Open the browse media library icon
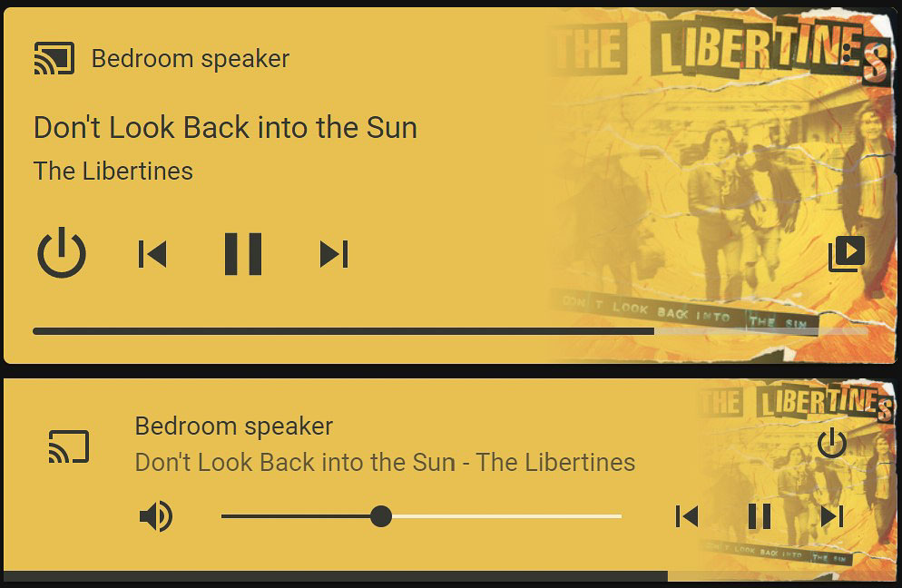The image size is (902, 588). (x=847, y=254)
